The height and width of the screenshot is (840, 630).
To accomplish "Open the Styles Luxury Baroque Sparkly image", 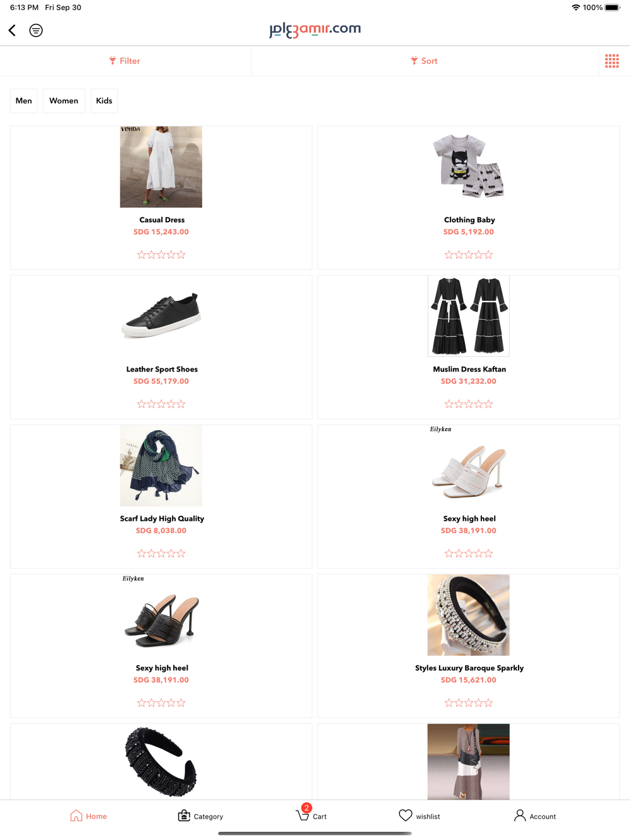I will coord(469,615).
